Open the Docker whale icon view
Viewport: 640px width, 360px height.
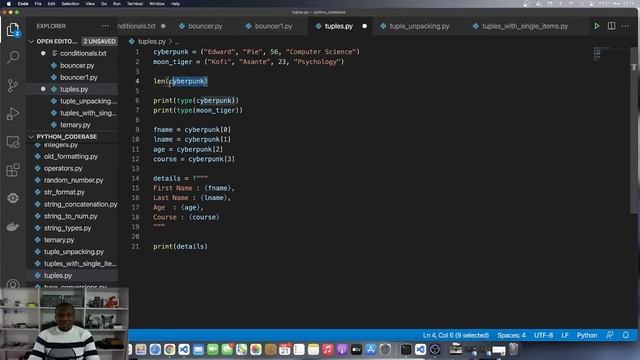13,227
